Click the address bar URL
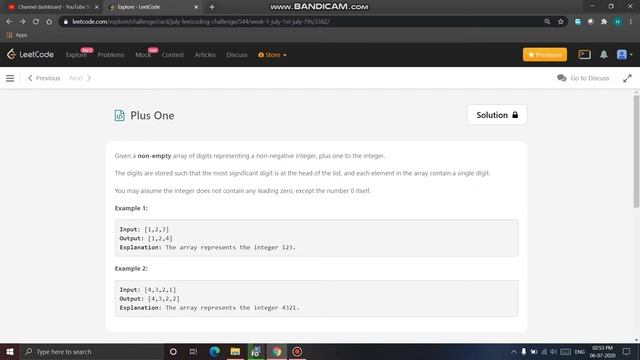Viewport: 640px width, 360px height. click(200, 22)
